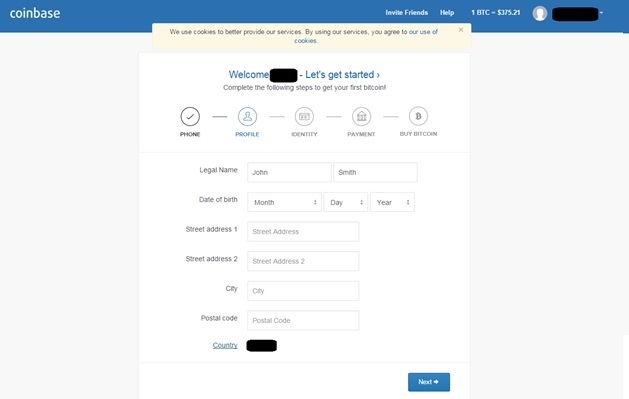629x399 pixels.
Task: Click the user avatar icon in header
Action: [540, 14]
